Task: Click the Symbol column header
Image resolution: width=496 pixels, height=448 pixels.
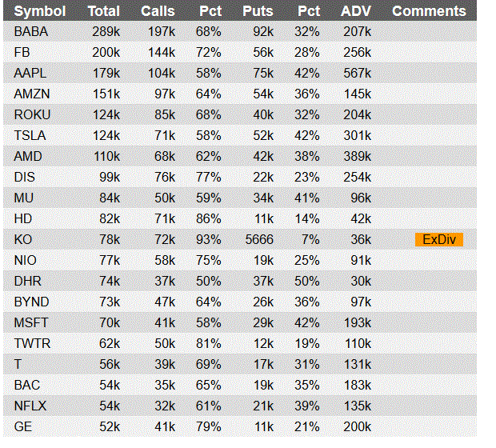Action: tap(40, 11)
